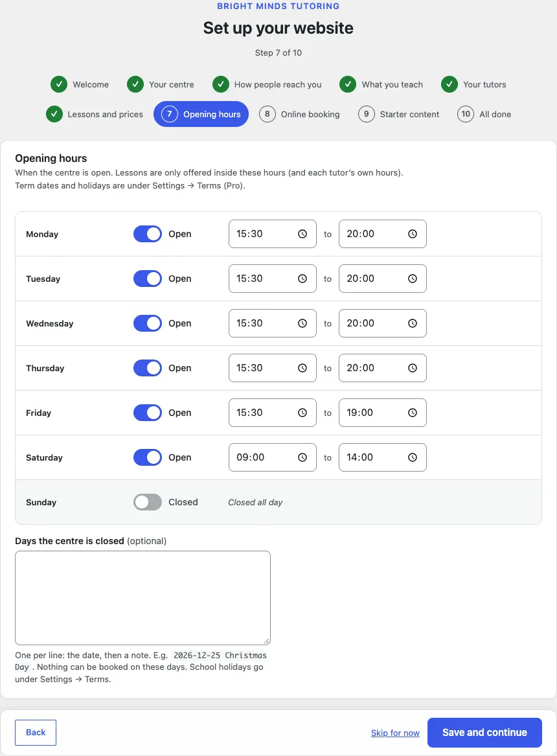Click the green checkmark beside Your centre
Viewport: 557px width, 756px height.
point(135,84)
